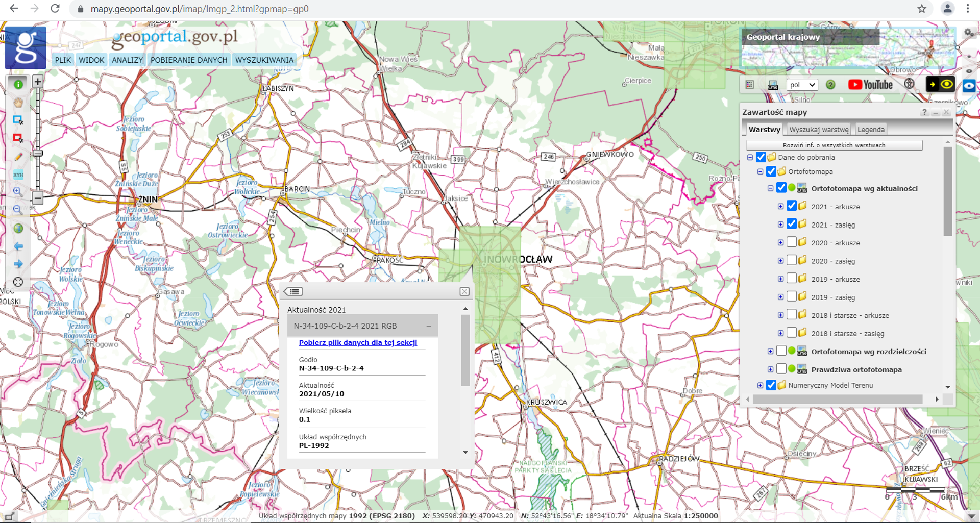This screenshot has height=523, width=980.
Task: Click the globe full extent icon
Action: (x=18, y=229)
